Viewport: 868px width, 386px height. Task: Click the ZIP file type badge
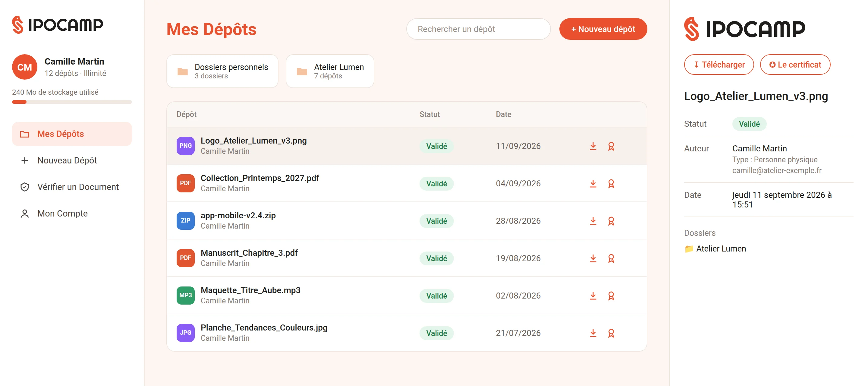point(185,220)
